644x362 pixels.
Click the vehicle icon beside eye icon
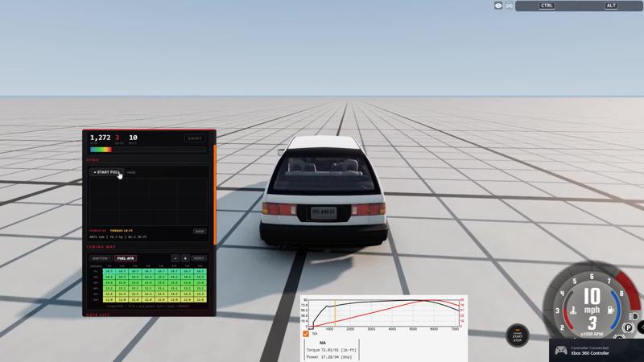[x=509, y=6]
